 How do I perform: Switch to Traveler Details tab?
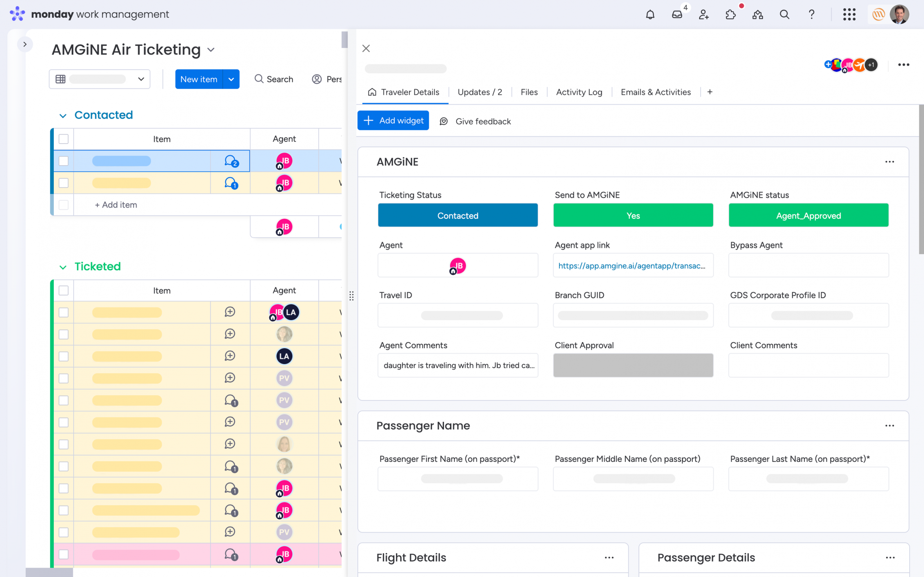pyautogui.click(x=405, y=92)
